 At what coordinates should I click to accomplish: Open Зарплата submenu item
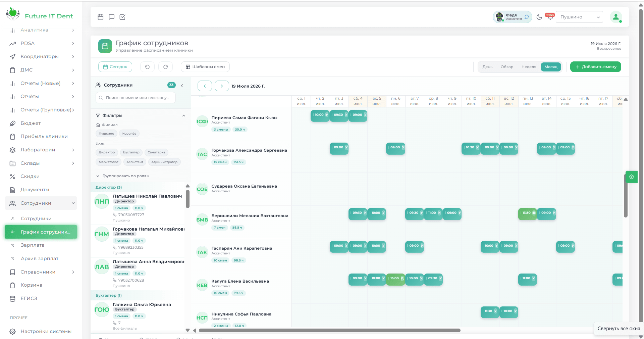(41, 245)
